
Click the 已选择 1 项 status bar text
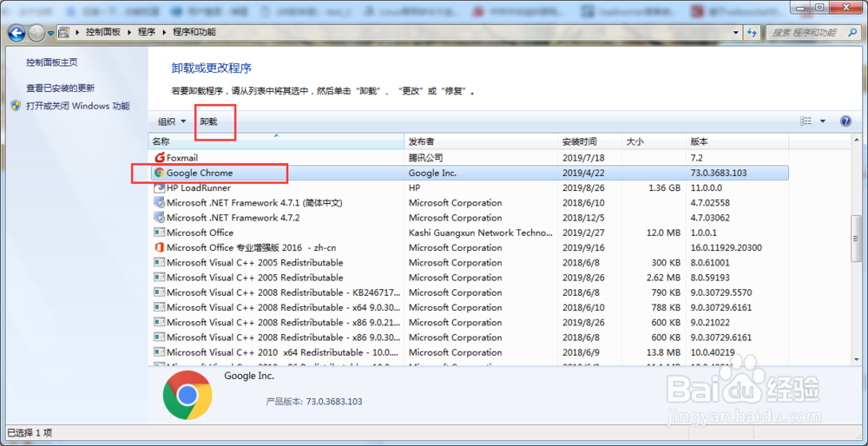click(30, 432)
